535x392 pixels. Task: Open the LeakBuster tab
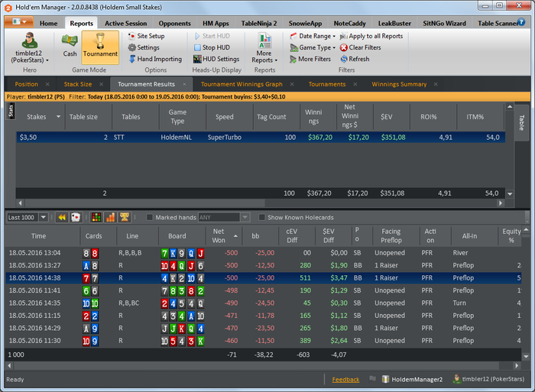[x=394, y=23]
